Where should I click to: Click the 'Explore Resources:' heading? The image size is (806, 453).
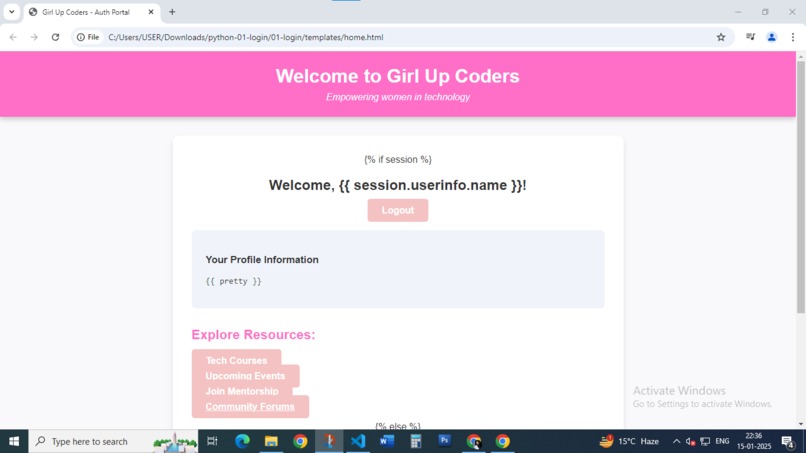point(253,335)
